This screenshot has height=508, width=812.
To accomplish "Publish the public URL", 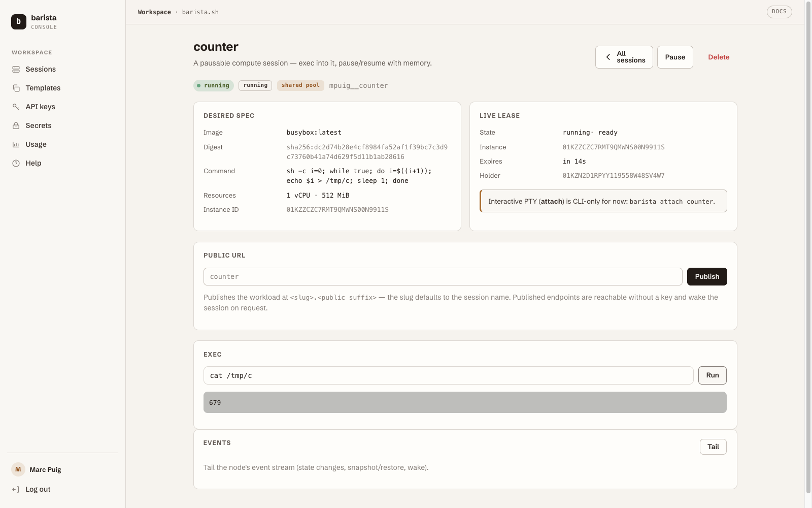I will tap(707, 276).
